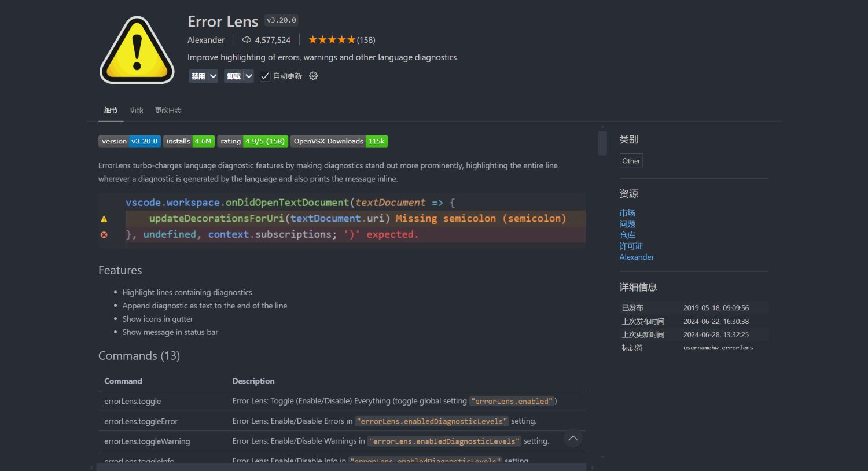868x471 pixels.
Task: Click the vertical scrollbar thumb of the readme
Action: click(x=602, y=143)
